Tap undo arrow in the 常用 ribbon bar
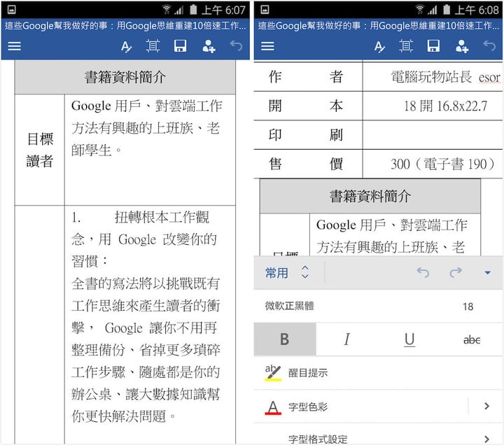 click(423, 272)
